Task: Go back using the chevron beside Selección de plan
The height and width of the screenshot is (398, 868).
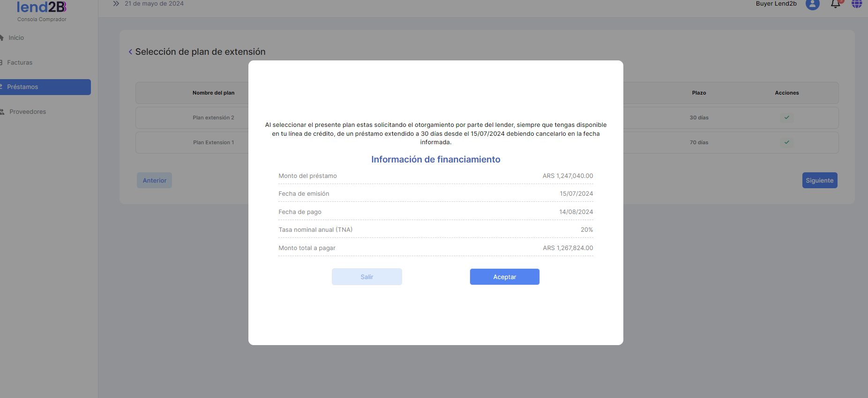Action: [130, 52]
